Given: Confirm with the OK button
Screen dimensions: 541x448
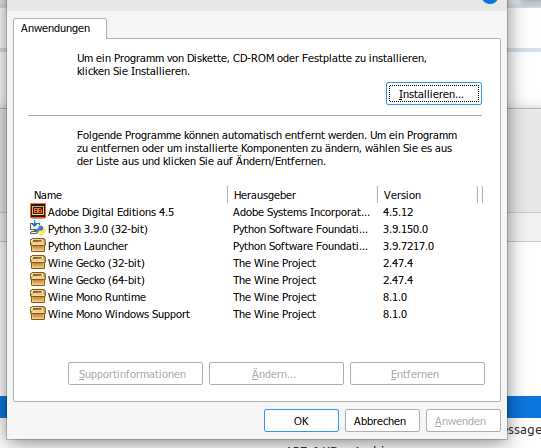Looking at the screenshot, I should pyautogui.click(x=301, y=421).
